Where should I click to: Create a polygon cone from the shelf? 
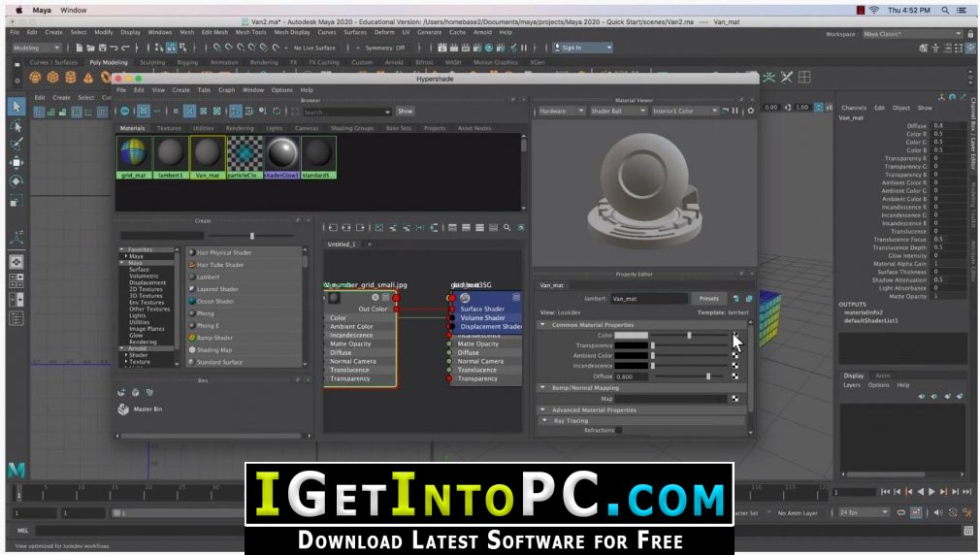point(88,78)
